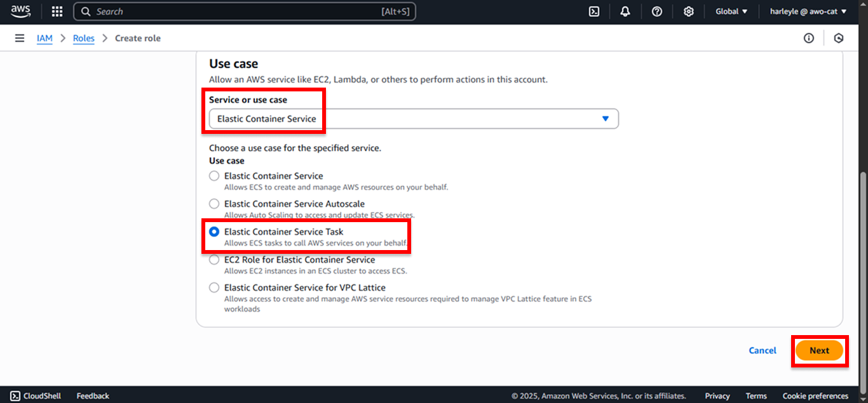
Task: Select EC2 Role for Elastic Container Service
Action: click(214, 260)
